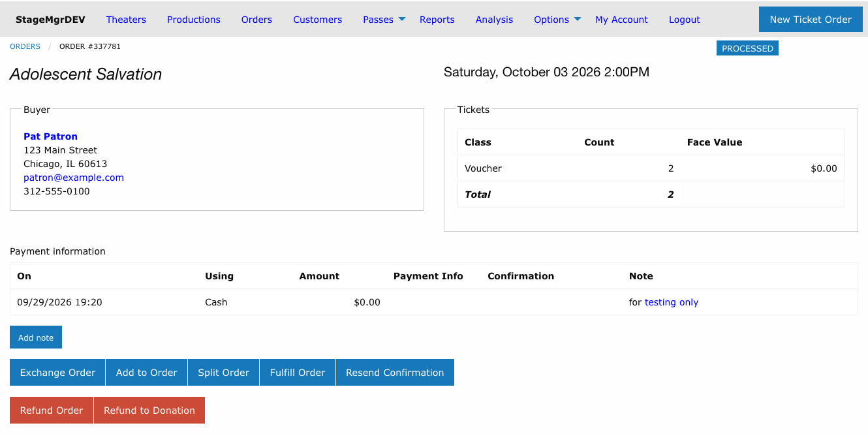
Task: Click Split Order
Action: [x=224, y=373]
